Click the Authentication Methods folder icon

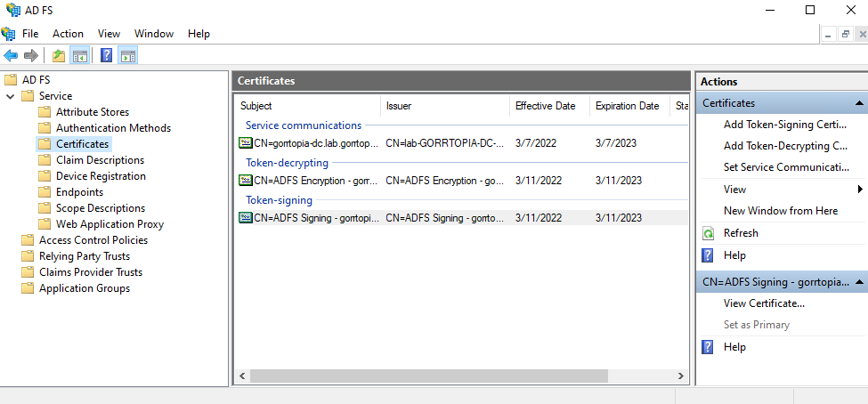pos(45,128)
